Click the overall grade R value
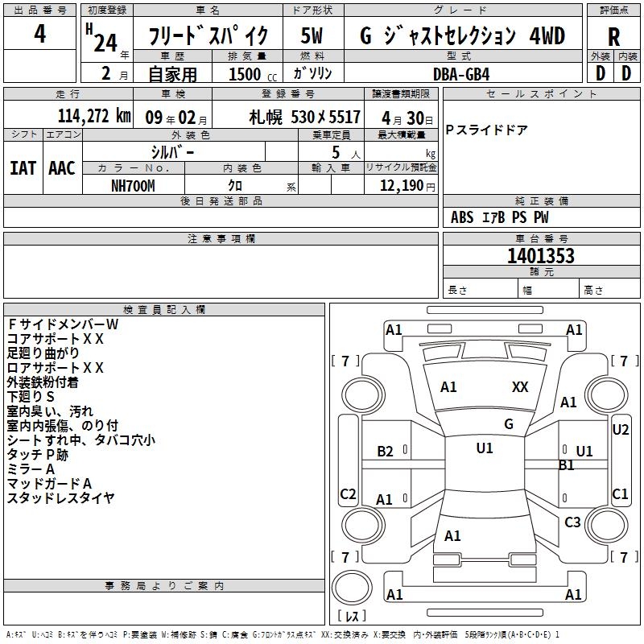 613,37
